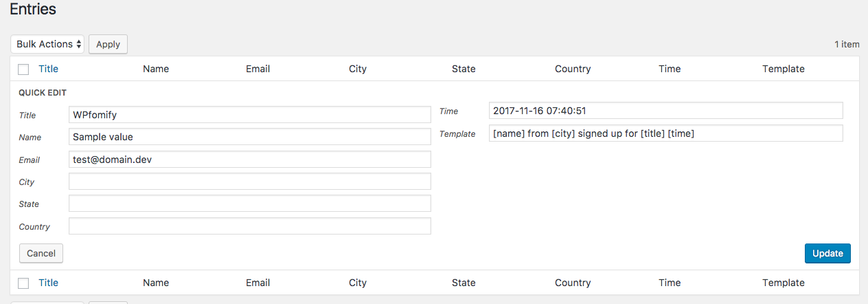
Task: Open the Bulk Actions dropdown
Action: click(47, 44)
